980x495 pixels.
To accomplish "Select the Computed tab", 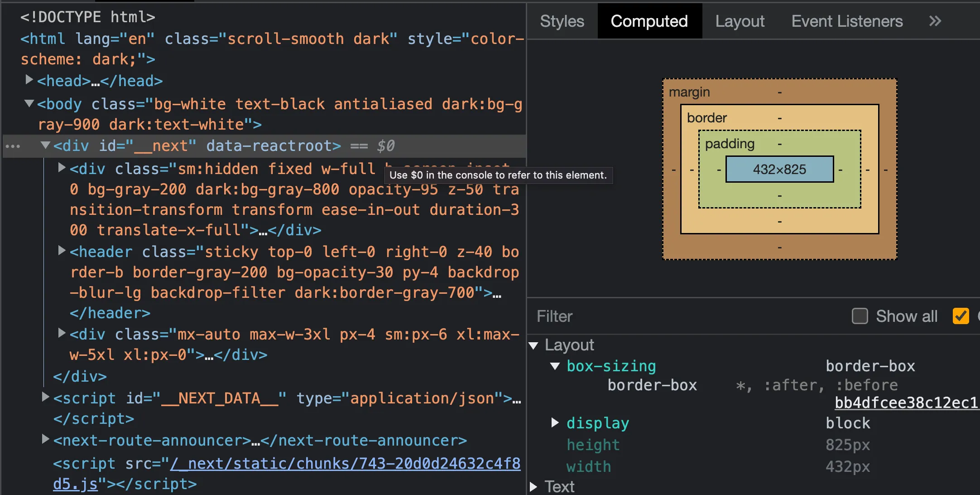I will tap(649, 21).
